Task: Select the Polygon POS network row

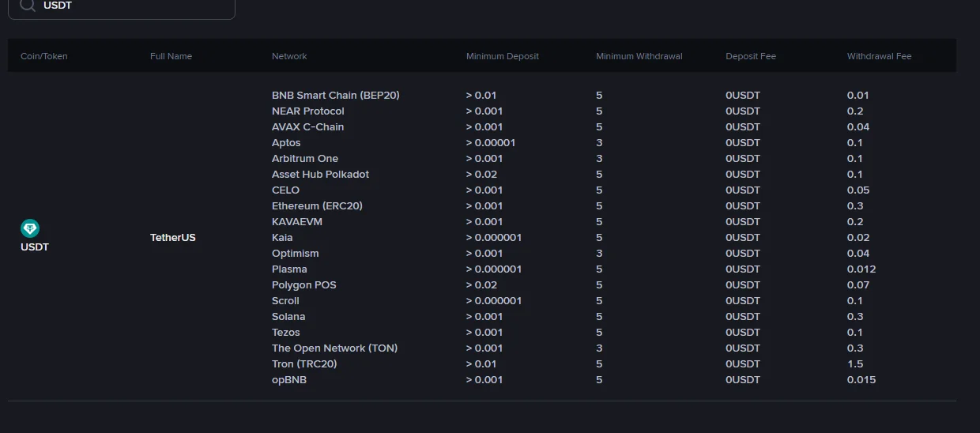Action: click(304, 284)
